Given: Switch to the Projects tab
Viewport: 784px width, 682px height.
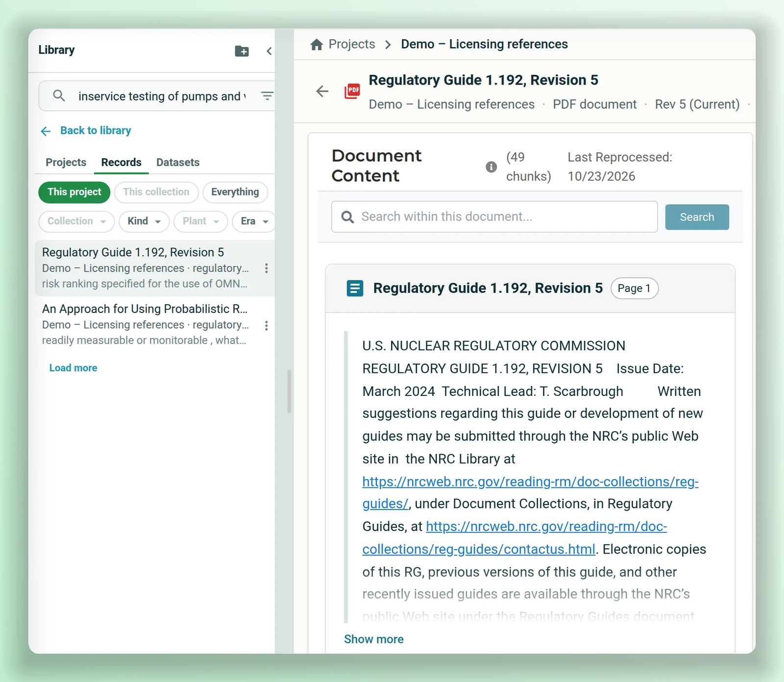Looking at the screenshot, I should pos(66,162).
